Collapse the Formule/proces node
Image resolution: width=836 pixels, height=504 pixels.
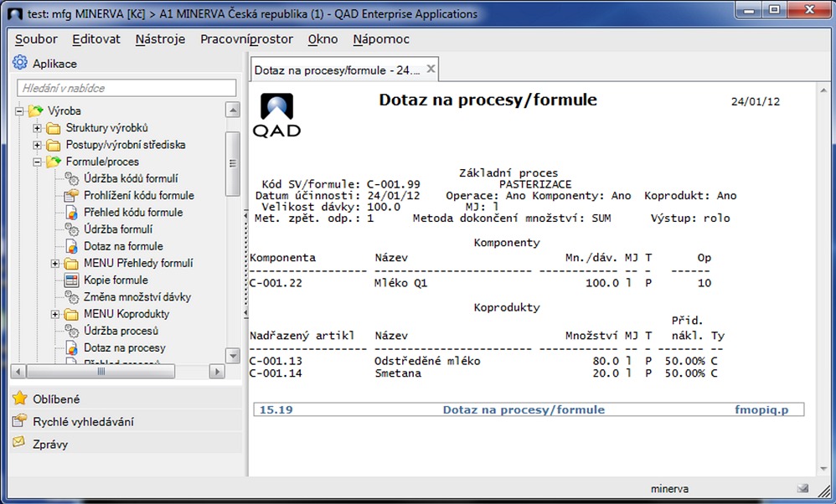click(x=37, y=162)
